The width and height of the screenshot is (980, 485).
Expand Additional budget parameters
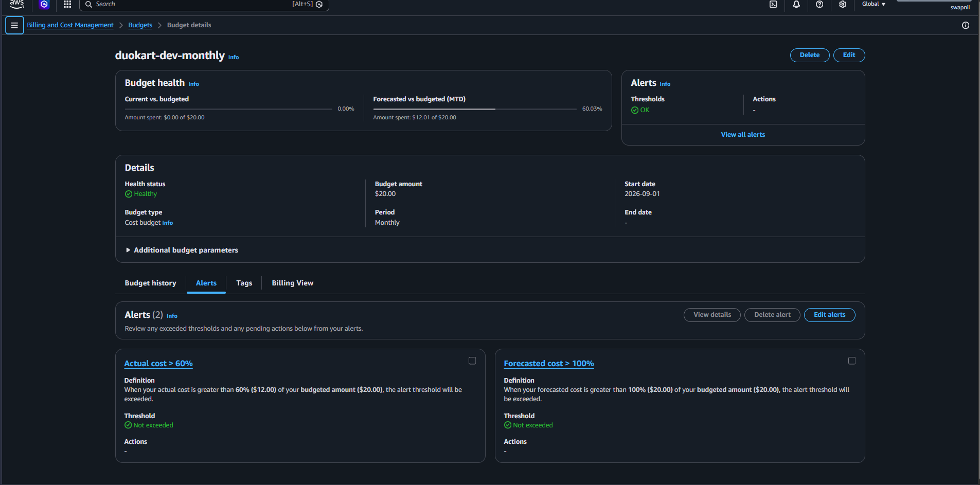182,250
